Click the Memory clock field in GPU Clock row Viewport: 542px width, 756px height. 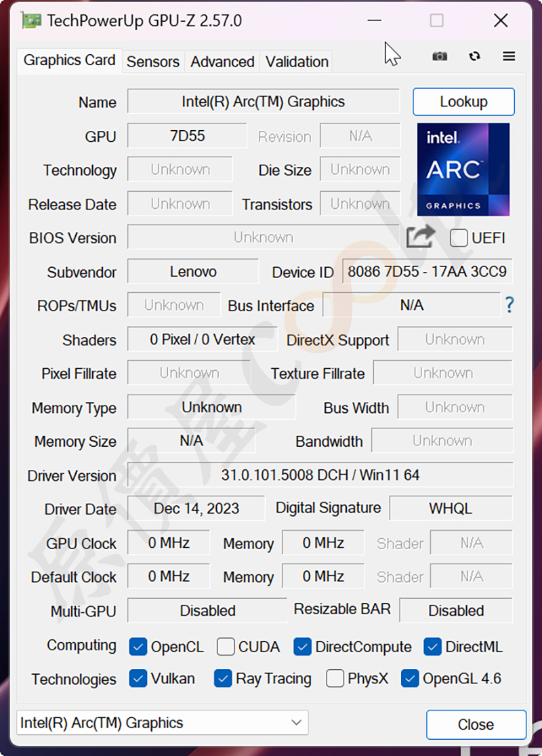(x=323, y=543)
